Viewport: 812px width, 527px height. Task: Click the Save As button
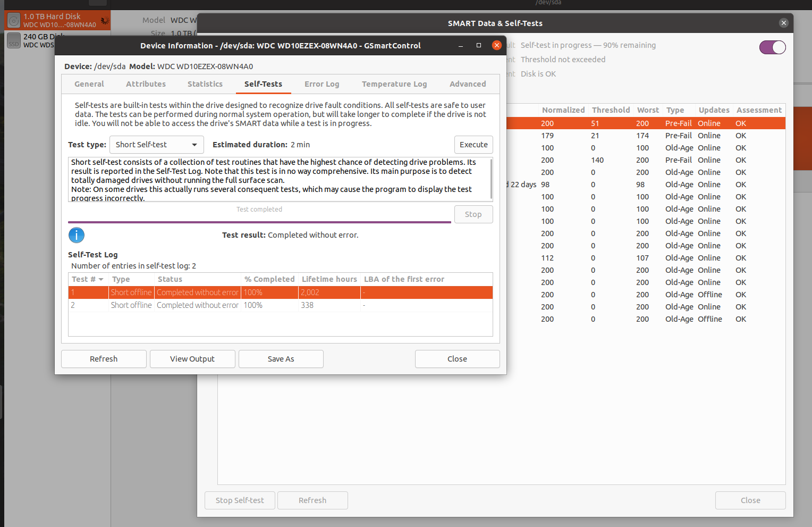[x=281, y=359]
